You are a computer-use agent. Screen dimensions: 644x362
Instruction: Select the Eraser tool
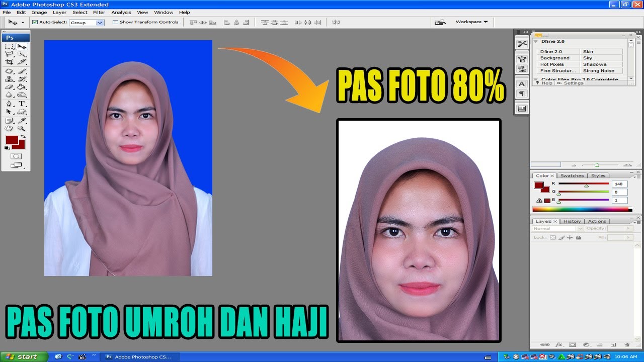pos(9,85)
